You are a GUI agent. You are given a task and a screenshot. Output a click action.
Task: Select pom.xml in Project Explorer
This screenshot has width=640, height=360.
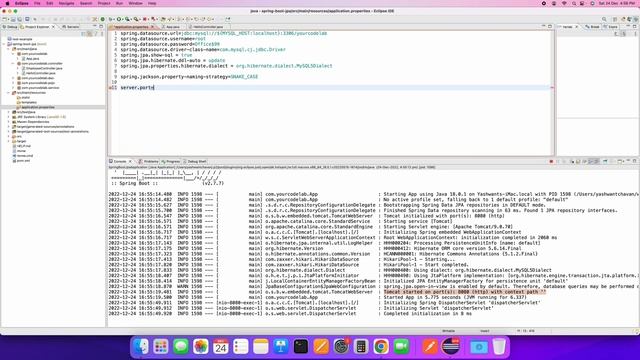click(x=23, y=160)
